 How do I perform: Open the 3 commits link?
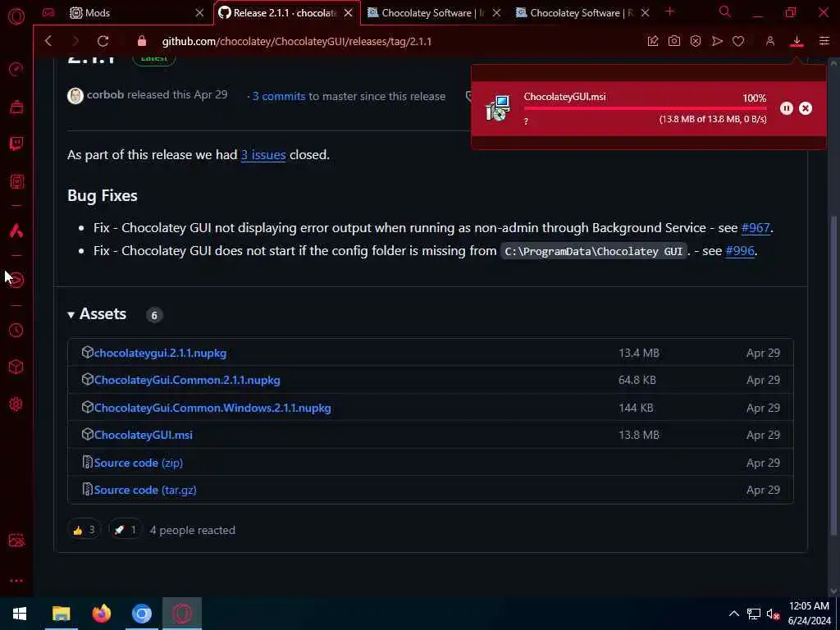pos(279,96)
